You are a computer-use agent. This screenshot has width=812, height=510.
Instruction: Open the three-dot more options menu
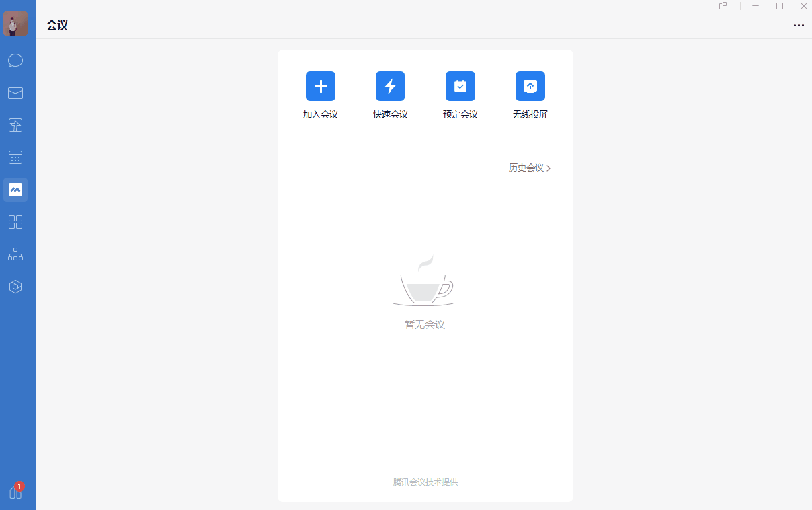(799, 26)
